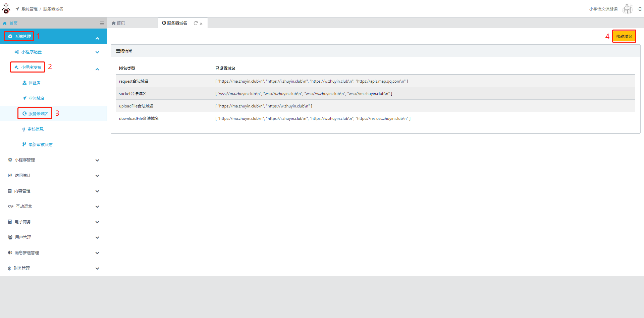
Task: Close the 服务器域名 tab
Action: [201, 24]
